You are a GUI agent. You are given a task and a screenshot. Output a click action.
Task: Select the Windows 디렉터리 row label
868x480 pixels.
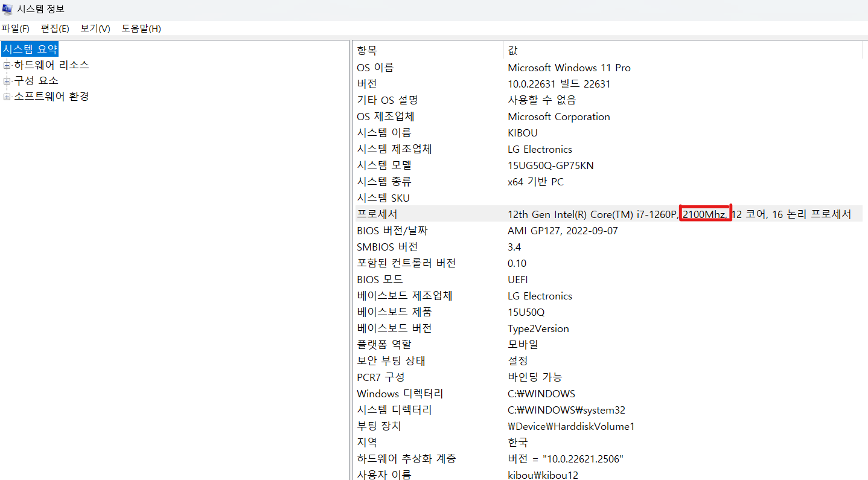(400, 394)
